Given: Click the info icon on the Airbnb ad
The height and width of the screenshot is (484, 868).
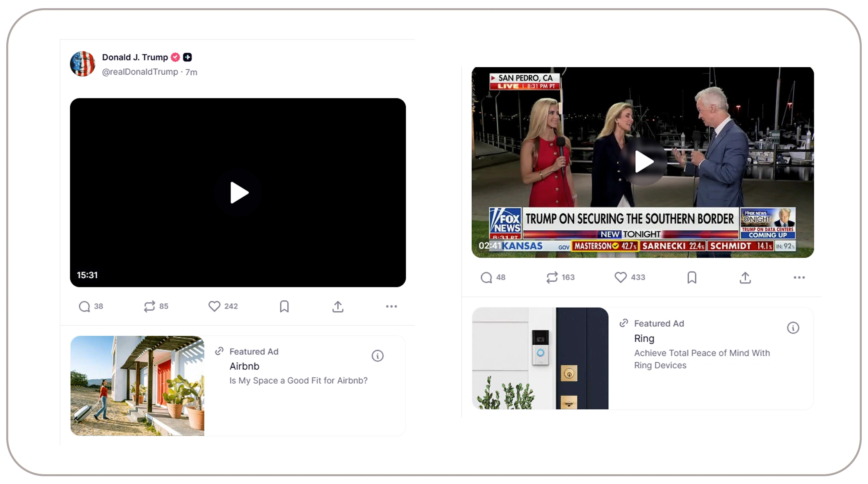Looking at the screenshot, I should (x=378, y=356).
